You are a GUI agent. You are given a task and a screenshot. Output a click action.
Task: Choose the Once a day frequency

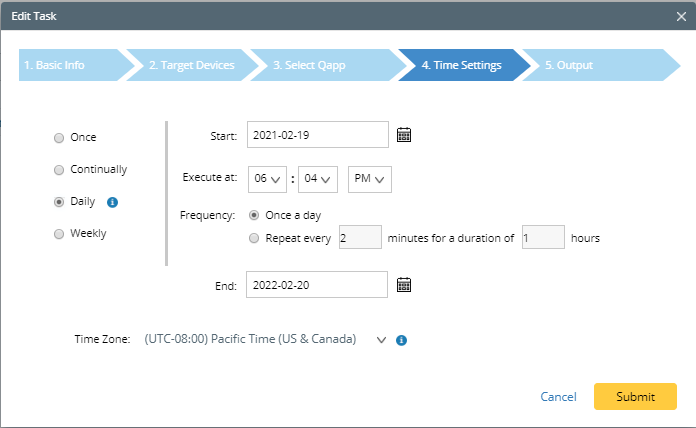pyautogui.click(x=255, y=215)
